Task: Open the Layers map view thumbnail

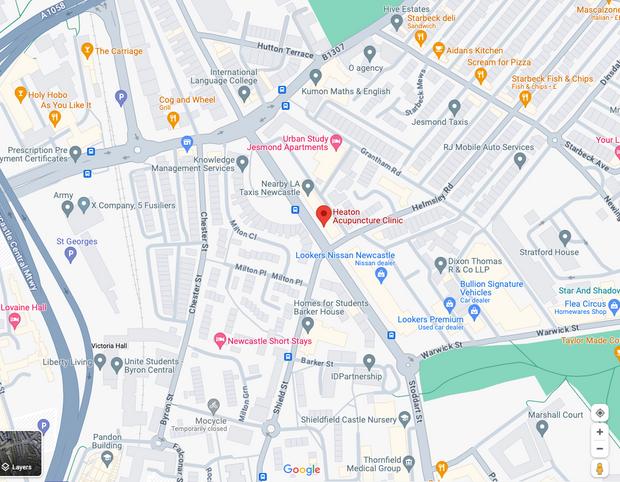Action: pos(21,453)
